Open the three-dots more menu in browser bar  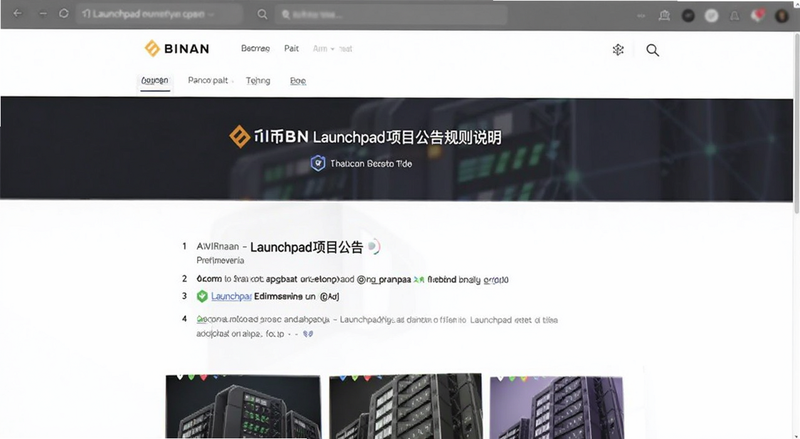641,15
